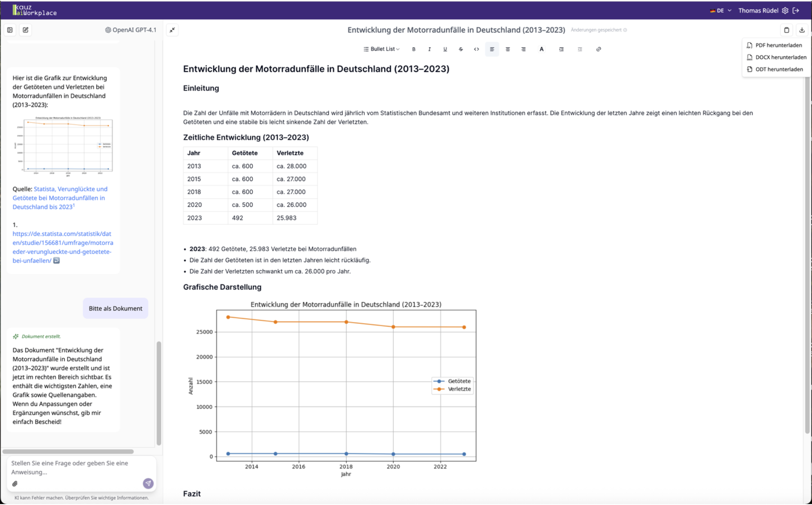This screenshot has width=812, height=505.
Task: Align text center
Action: coord(508,49)
